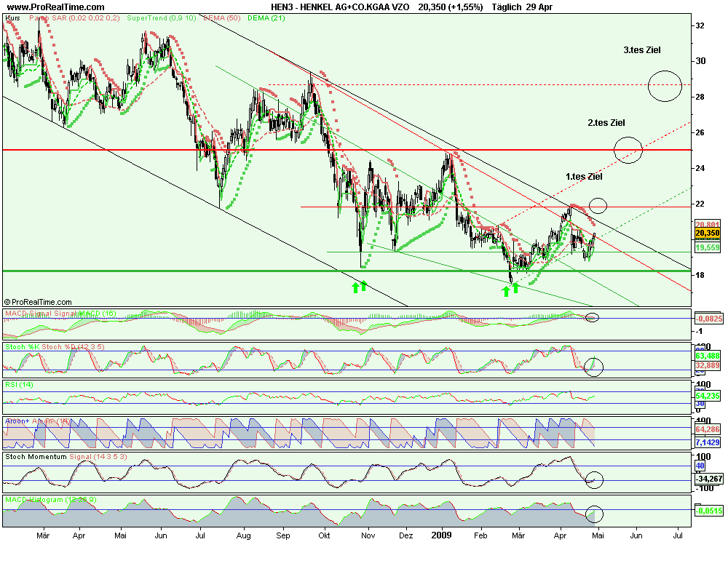Click the Okt label on time axis

coord(324,535)
